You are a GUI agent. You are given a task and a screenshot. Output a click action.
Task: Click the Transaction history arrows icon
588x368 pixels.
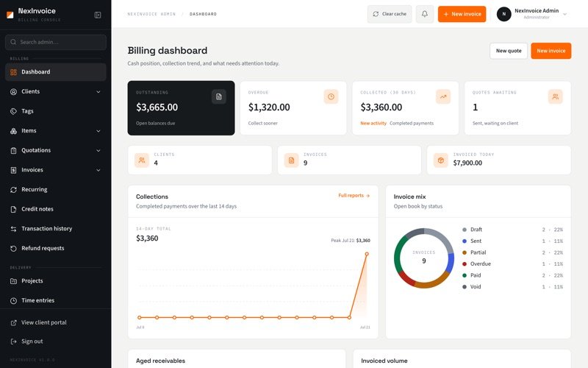click(x=13, y=229)
